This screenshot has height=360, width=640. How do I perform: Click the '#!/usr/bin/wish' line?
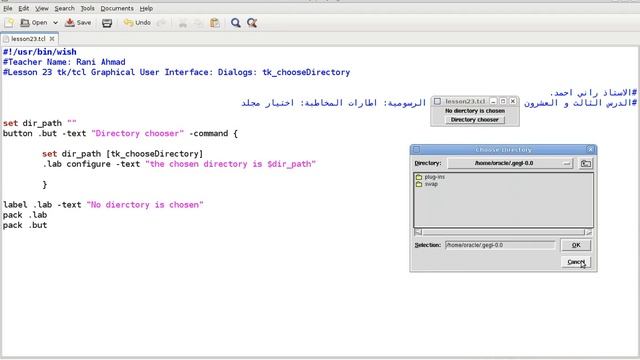[40, 52]
